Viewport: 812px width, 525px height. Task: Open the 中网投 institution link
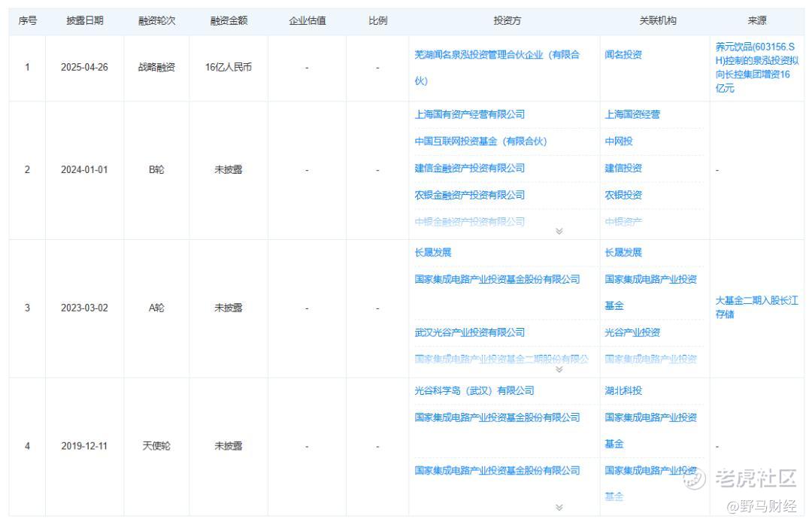click(x=618, y=141)
